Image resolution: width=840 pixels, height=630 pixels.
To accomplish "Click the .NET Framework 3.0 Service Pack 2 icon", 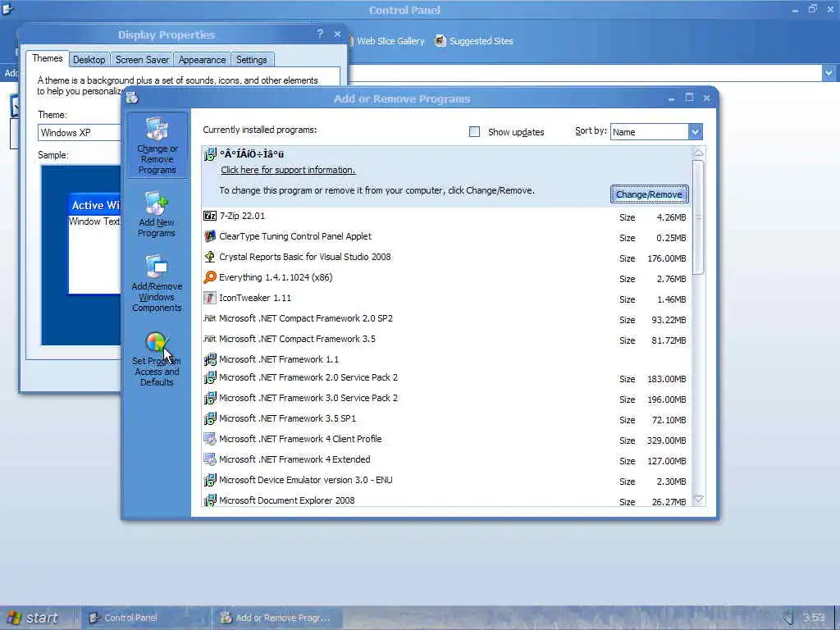I will (210, 398).
